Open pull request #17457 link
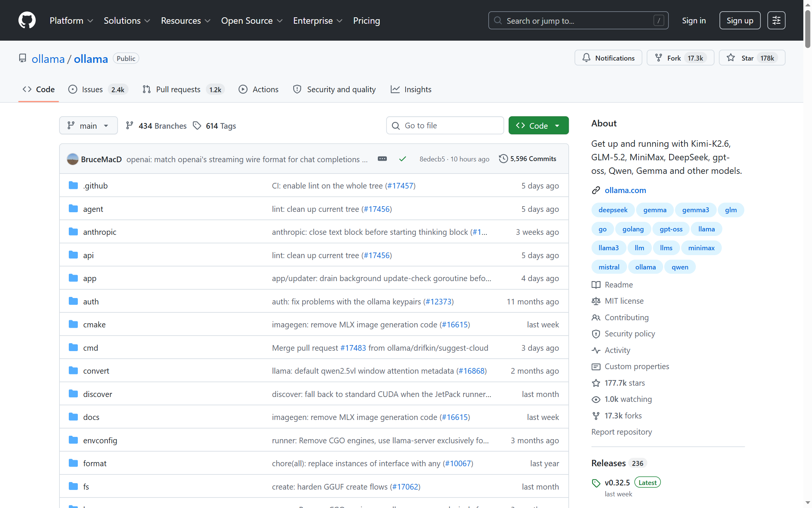Viewport: 812px width, 508px height. (x=400, y=186)
